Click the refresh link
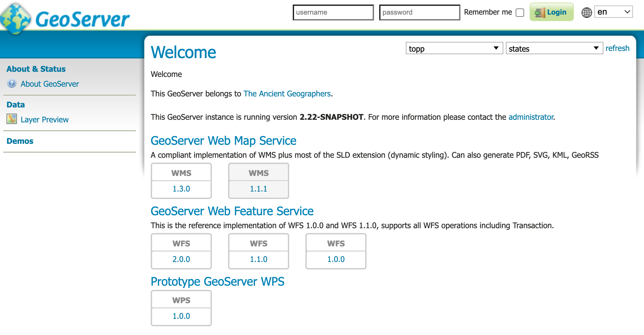 point(617,48)
